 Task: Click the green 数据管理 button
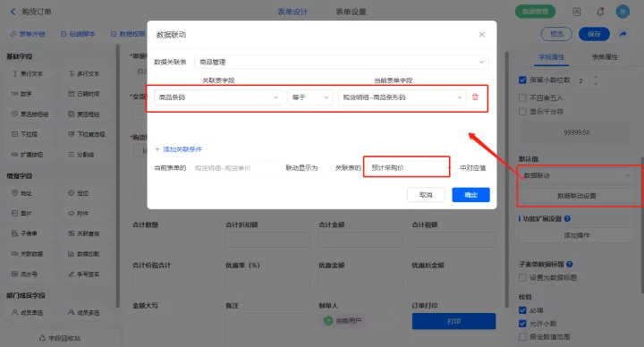click(x=535, y=12)
